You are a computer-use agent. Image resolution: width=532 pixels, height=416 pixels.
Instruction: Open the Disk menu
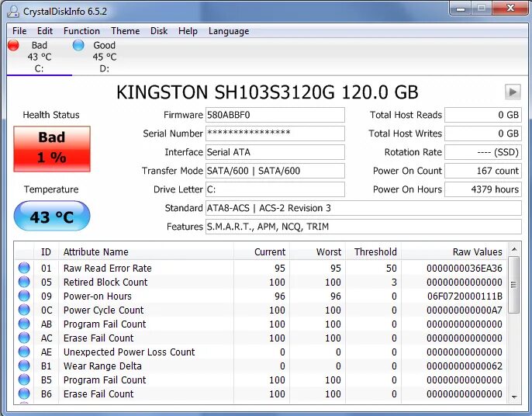tap(159, 31)
